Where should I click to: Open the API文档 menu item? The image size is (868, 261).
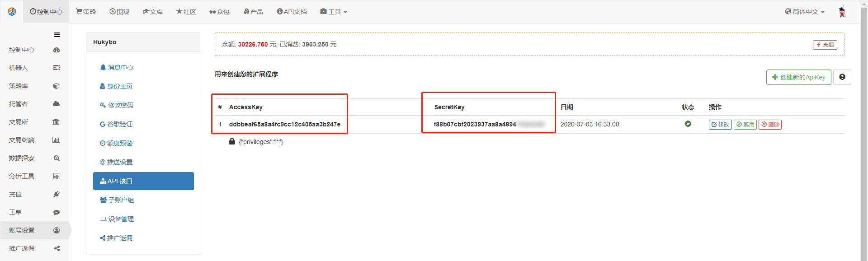click(x=292, y=12)
